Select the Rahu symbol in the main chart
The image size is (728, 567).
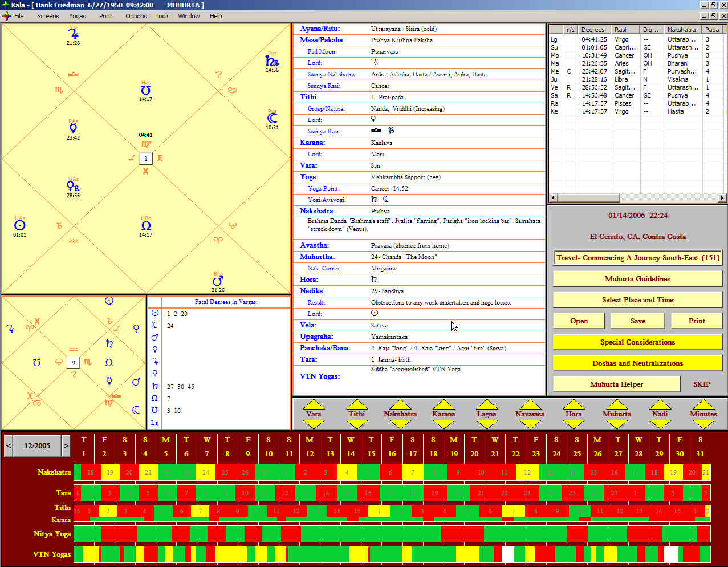tap(146, 226)
